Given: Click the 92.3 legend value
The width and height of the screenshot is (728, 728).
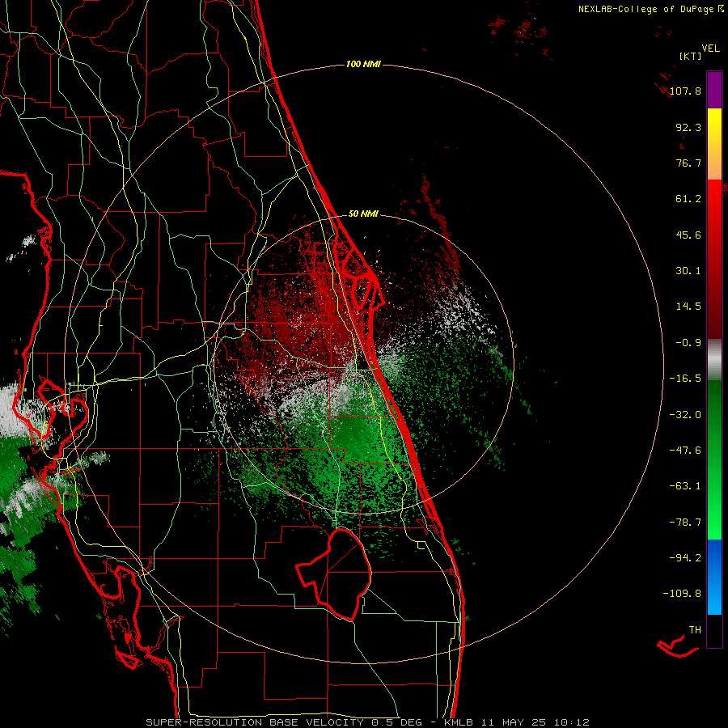Looking at the screenshot, I should [688, 127].
